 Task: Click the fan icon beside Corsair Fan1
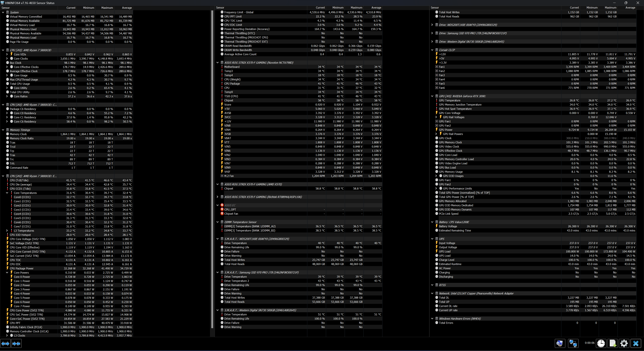pos(437,67)
